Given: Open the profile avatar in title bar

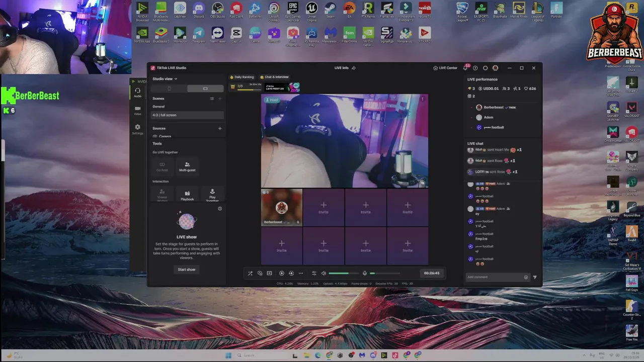Looking at the screenshot, I should point(495,68).
